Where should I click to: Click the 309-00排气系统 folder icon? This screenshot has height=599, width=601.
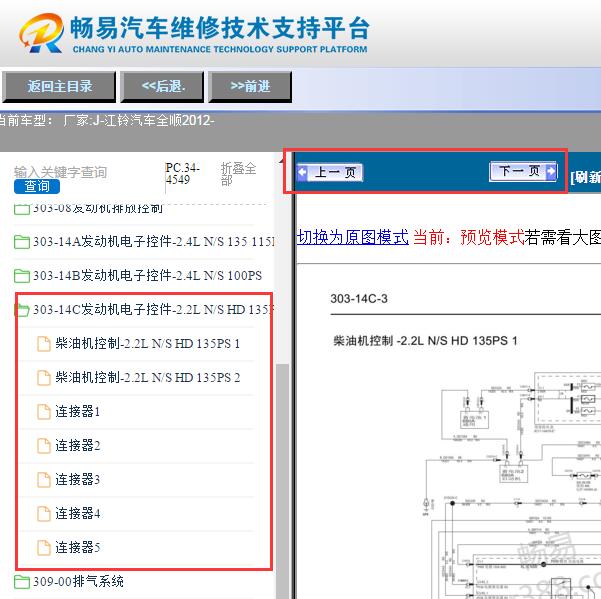coord(21,582)
